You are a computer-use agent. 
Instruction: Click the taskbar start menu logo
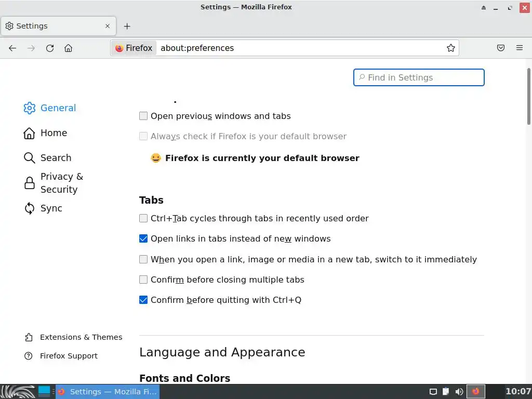tap(18, 392)
